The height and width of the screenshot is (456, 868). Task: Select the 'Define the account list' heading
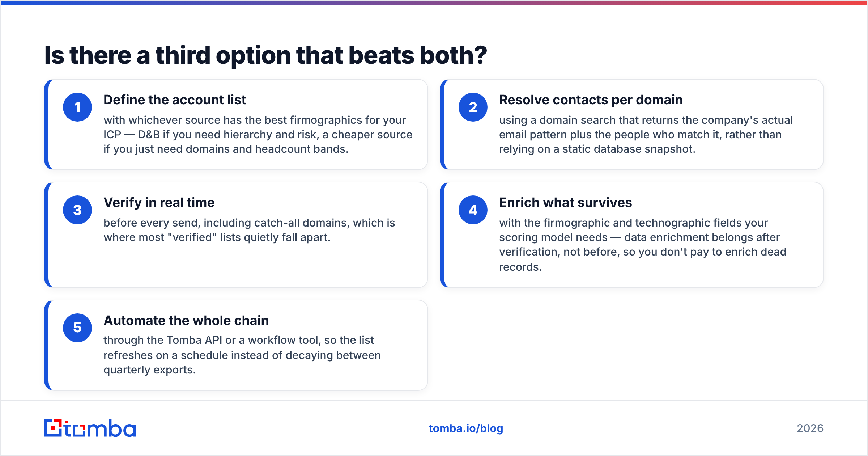(175, 100)
